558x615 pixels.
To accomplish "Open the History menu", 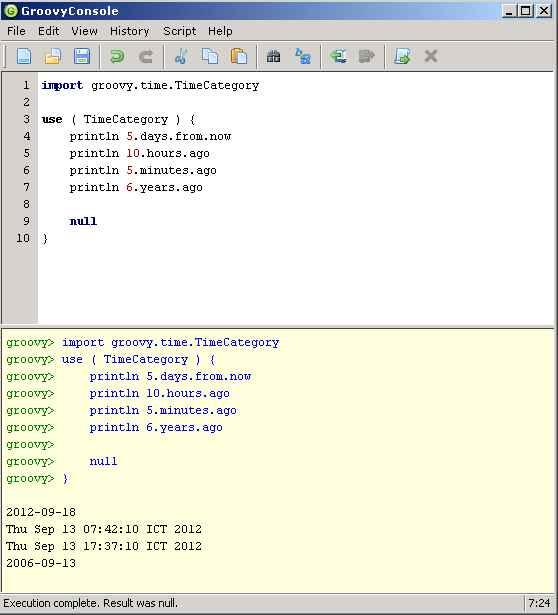I will 129,31.
